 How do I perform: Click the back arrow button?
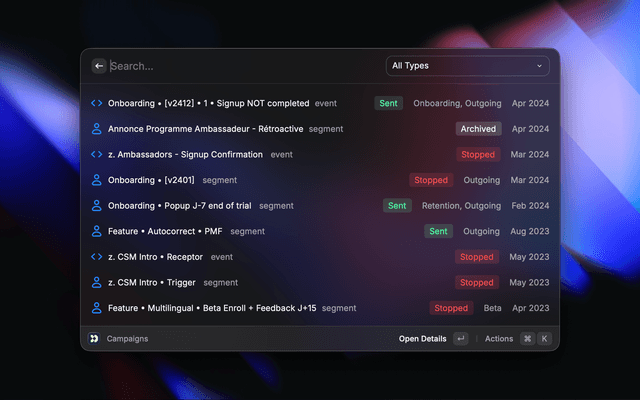click(99, 66)
